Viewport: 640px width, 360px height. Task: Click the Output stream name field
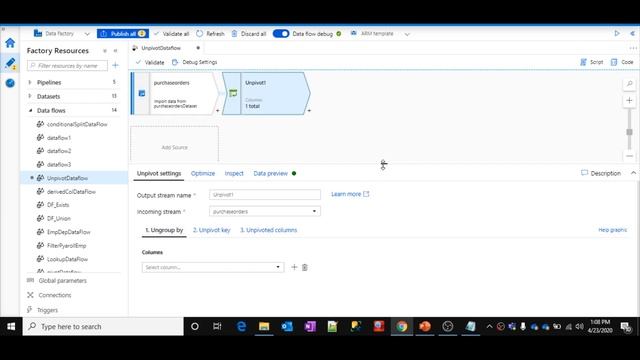tap(265, 195)
